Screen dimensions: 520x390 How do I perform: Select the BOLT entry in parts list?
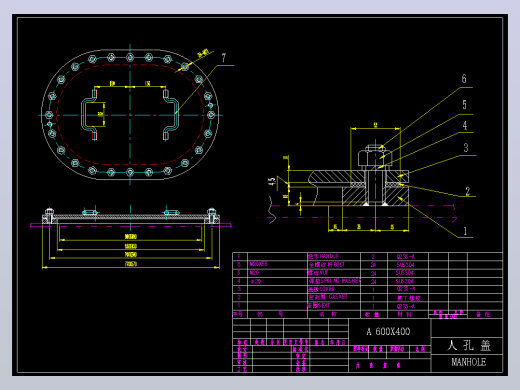(x=327, y=265)
